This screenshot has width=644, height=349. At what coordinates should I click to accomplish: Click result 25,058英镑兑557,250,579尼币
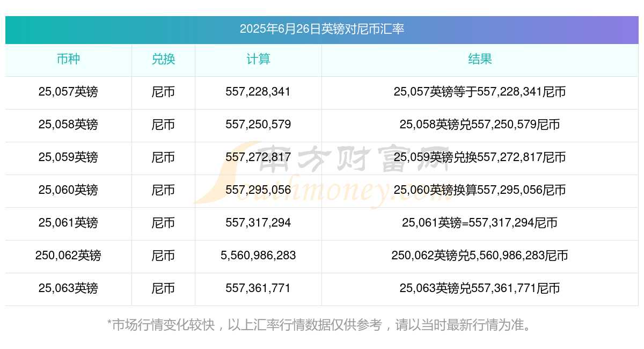(x=480, y=125)
